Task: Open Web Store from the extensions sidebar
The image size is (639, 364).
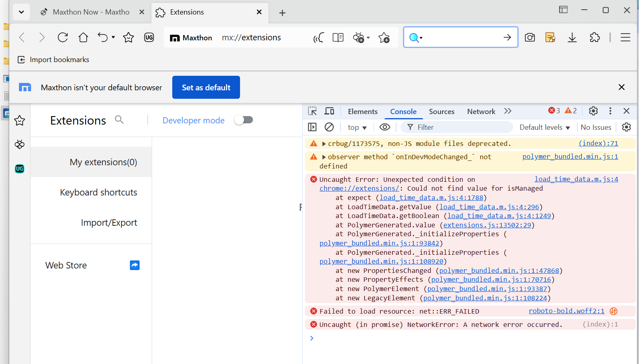Action: [x=66, y=265]
